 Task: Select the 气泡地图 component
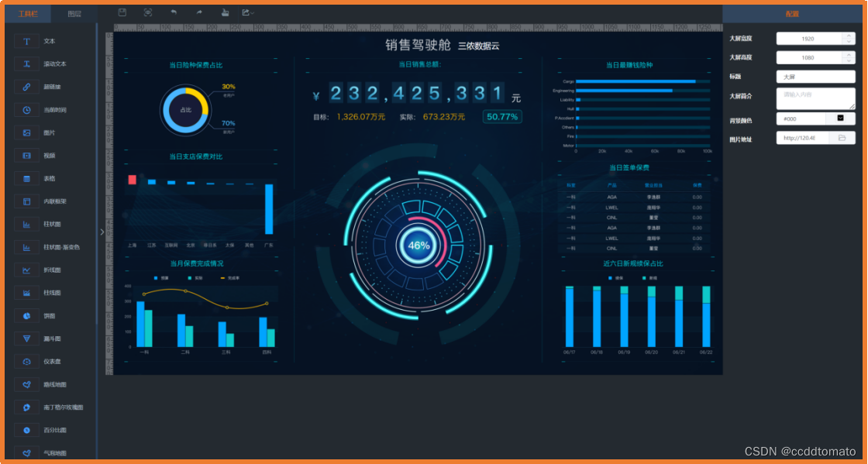26,453
